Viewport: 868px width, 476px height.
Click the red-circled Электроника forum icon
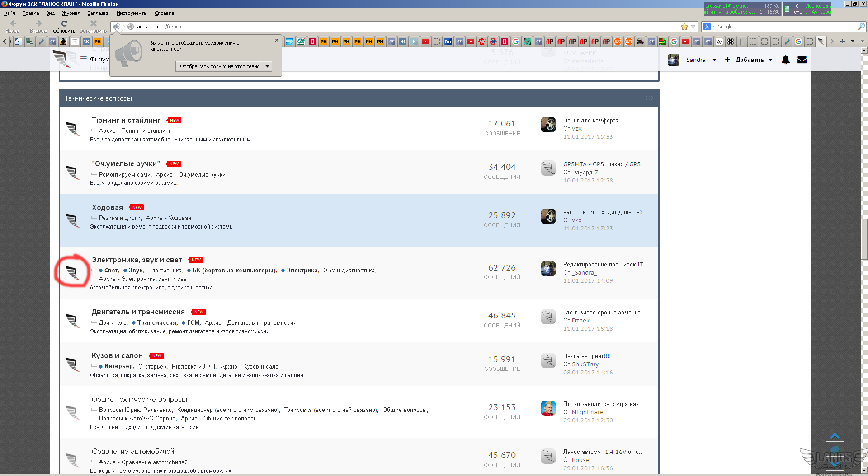pyautogui.click(x=72, y=272)
